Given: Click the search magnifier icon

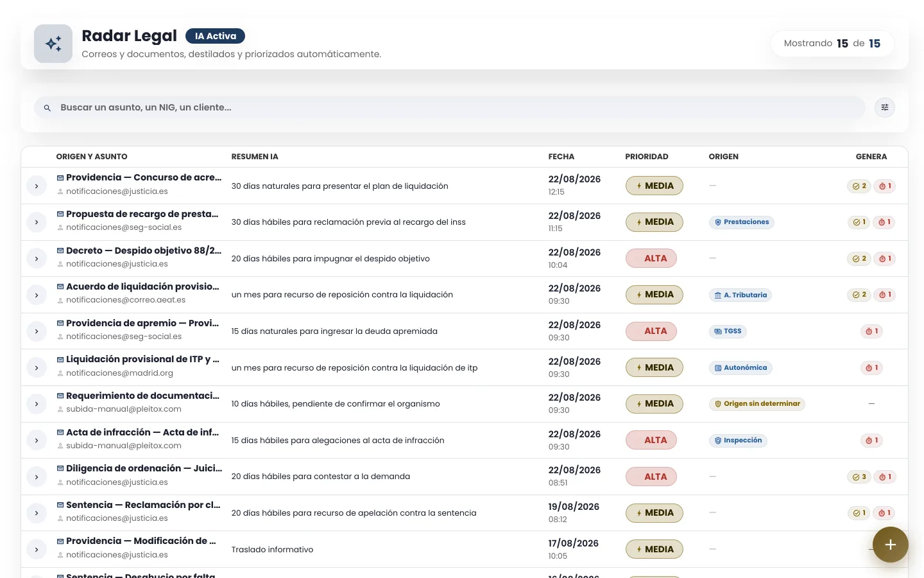Looking at the screenshot, I should click(47, 108).
